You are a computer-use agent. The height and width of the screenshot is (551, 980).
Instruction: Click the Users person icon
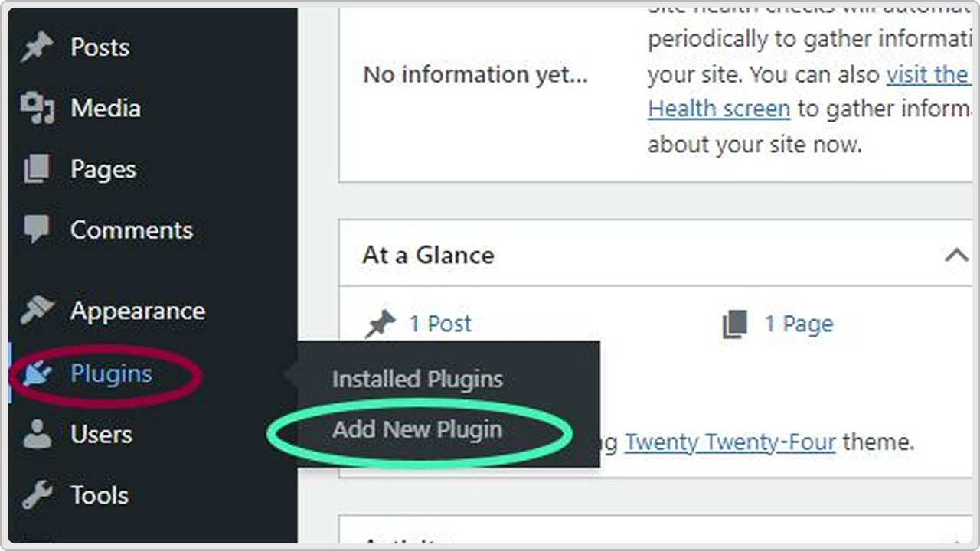[x=34, y=434]
